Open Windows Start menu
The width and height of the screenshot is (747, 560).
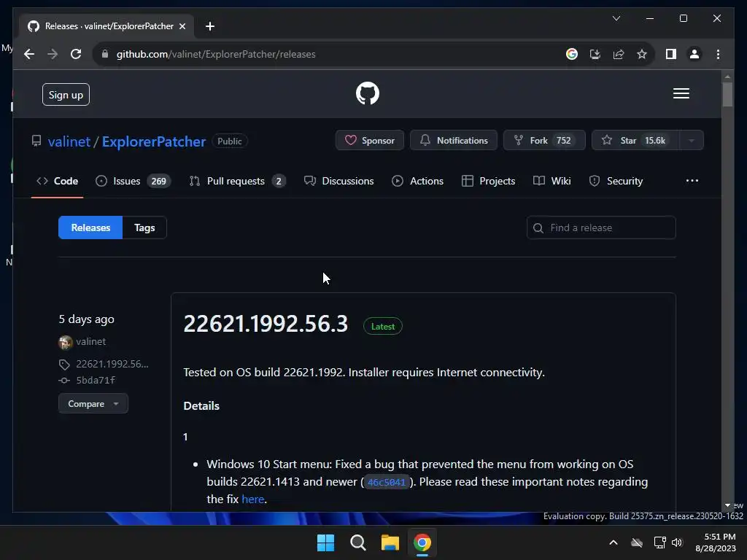click(x=325, y=542)
